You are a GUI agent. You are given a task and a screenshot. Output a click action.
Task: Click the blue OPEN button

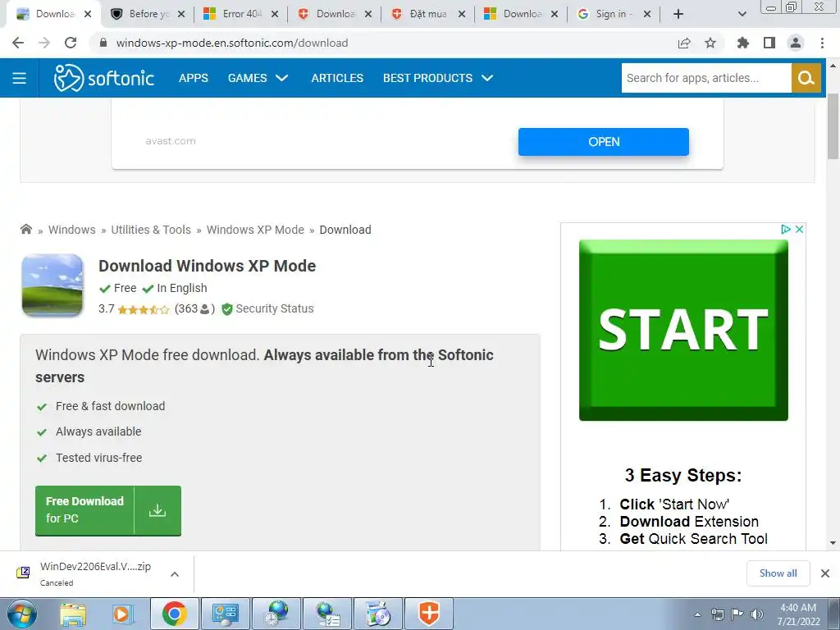tap(604, 142)
